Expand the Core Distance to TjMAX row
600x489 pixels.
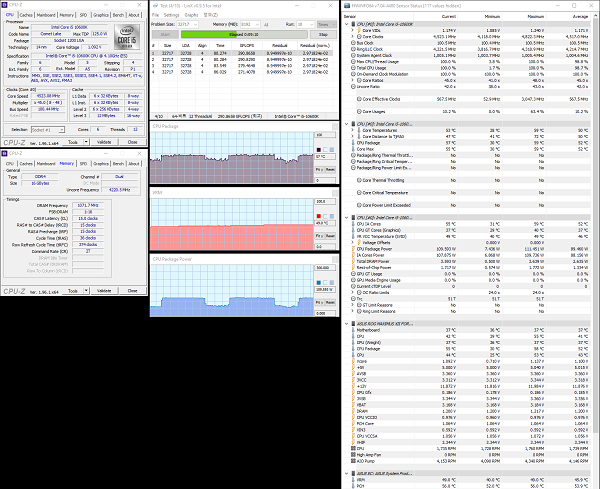click(352, 137)
